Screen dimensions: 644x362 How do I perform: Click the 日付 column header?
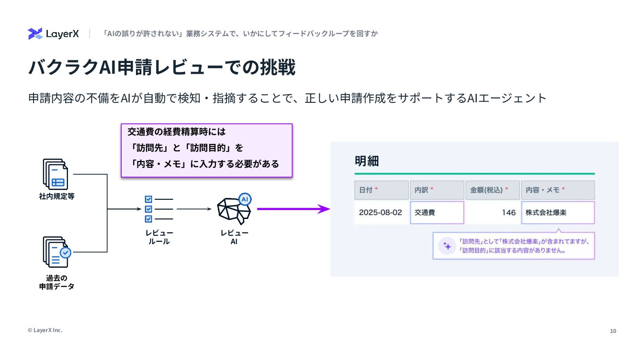point(381,190)
